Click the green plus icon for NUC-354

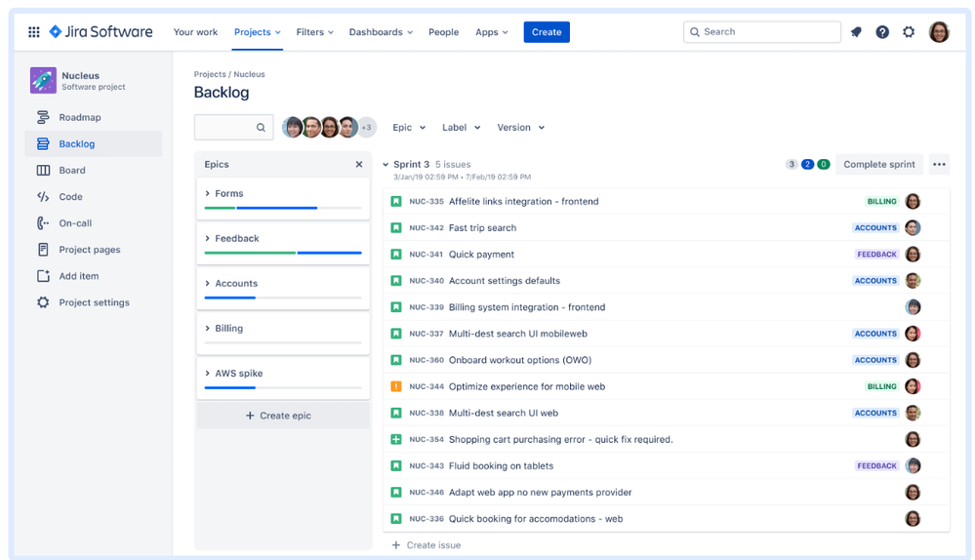[x=396, y=439]
